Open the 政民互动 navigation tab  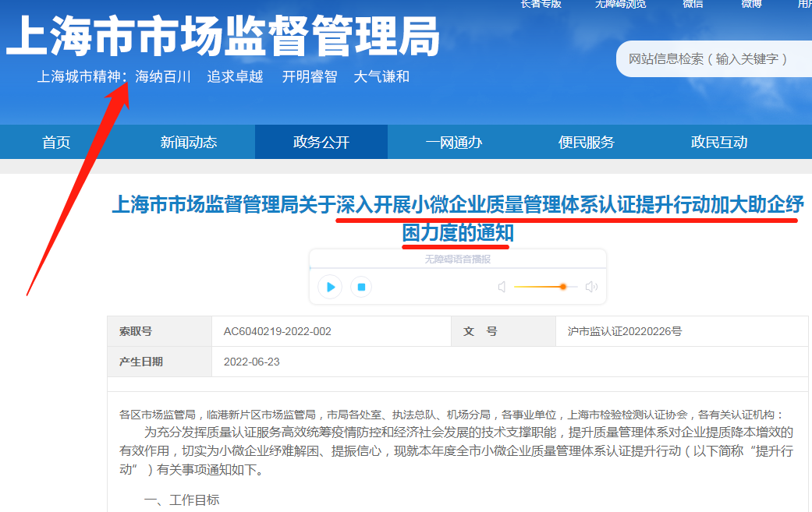(719, 142)
